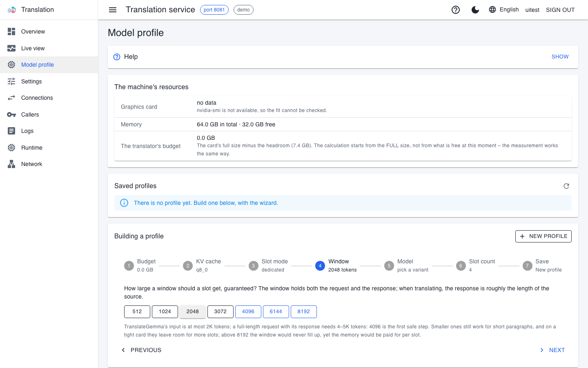Click the Translation app logo icon
Image resolution: width=588 pixels, height=368 pixels.
[x=11, y=10]
